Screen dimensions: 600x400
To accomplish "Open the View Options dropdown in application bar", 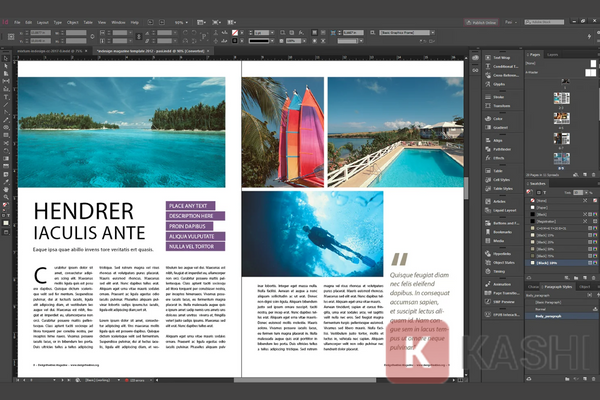I will pos(201,23).
